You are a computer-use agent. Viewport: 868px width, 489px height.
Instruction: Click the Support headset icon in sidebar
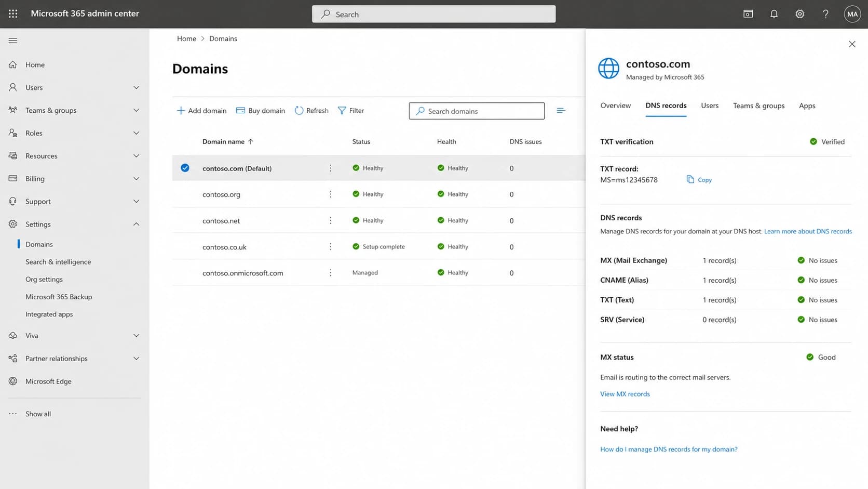click(13, 201)
